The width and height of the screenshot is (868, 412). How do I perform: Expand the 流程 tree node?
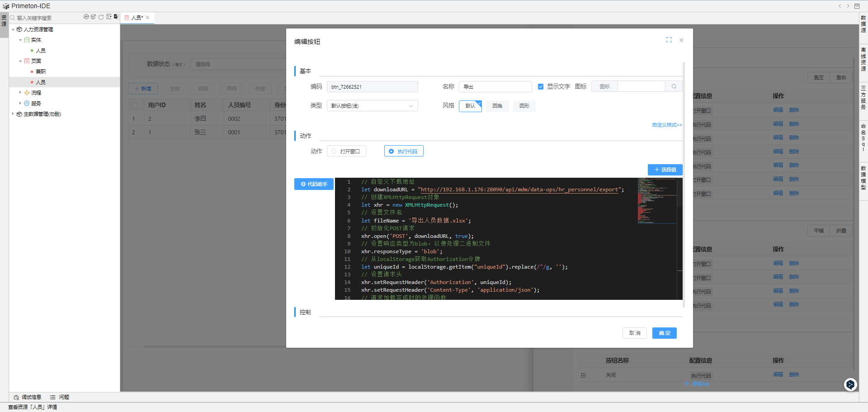coord(20,93)
